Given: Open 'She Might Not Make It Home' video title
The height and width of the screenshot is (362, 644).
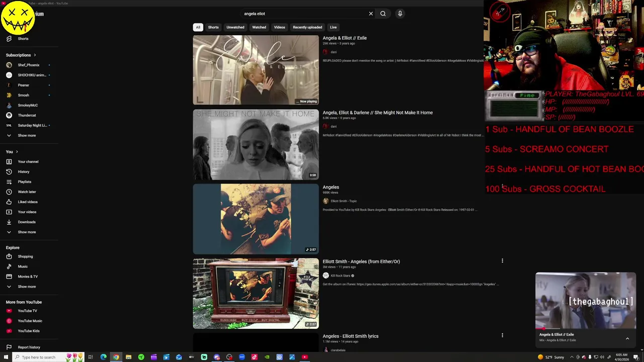Looking at the screenshot, I should 377,113.
